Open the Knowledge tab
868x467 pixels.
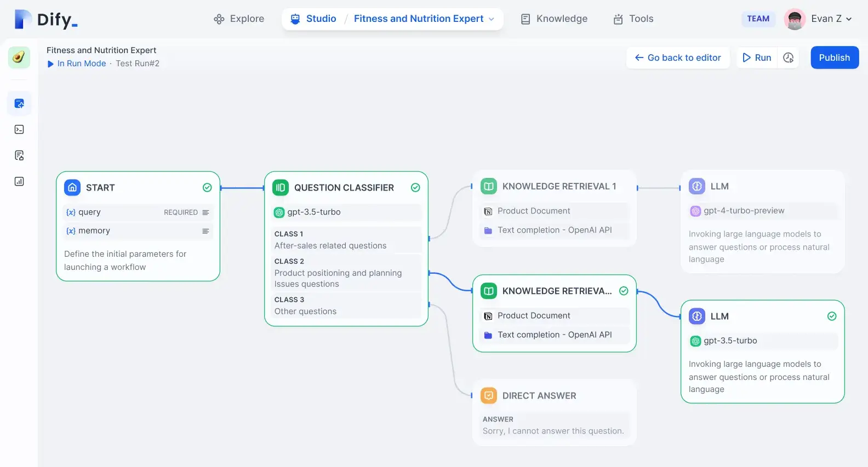(554, 19)
